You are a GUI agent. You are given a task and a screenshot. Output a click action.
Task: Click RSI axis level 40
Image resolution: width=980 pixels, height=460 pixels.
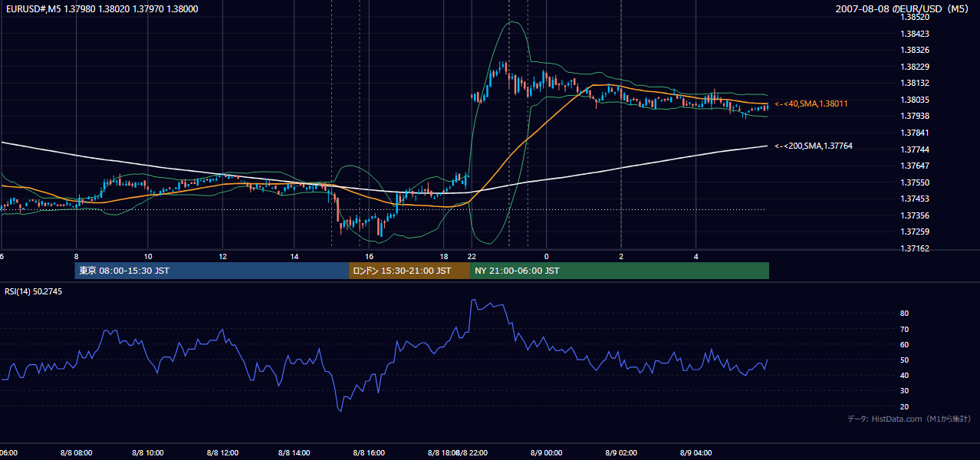point(905,375)
